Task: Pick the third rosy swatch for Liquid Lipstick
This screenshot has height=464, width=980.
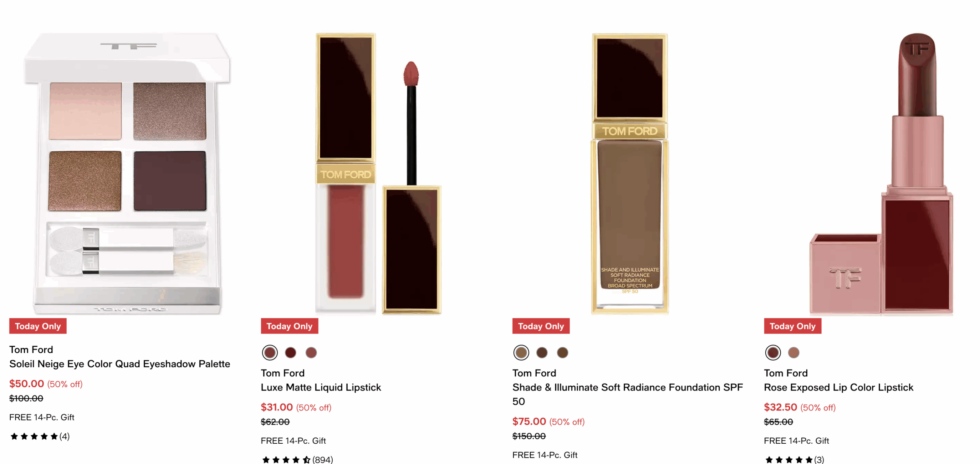Action: pos(311,352)
